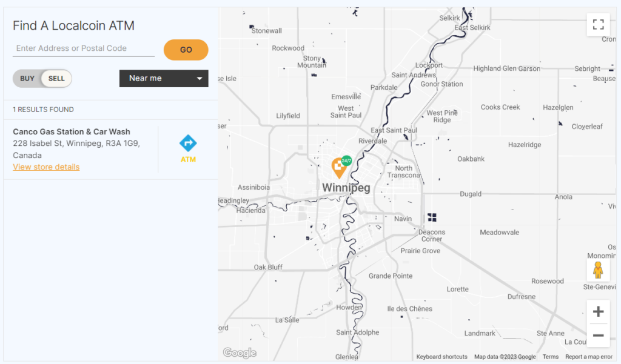Click the Rockwood map label
The width and height of the screenshot is (621, 364).
[288, 48]
